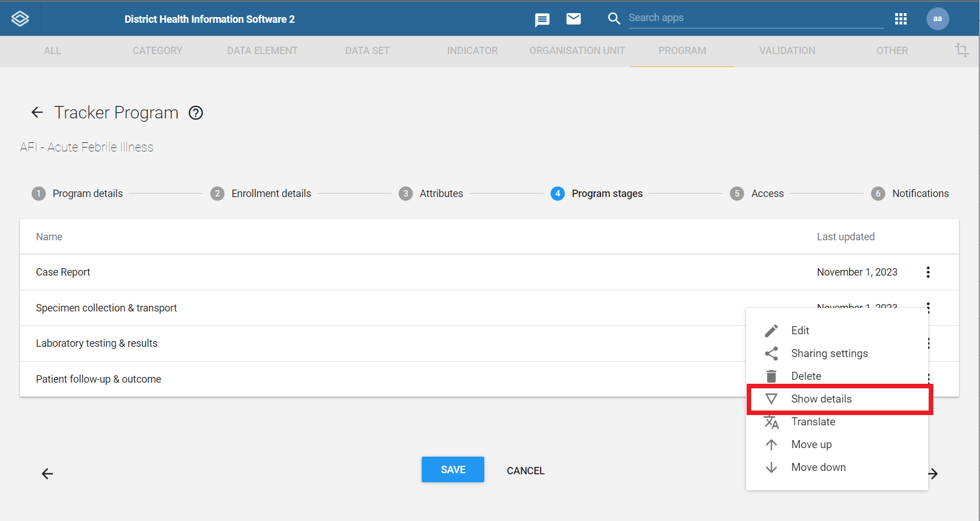Open the apps grid menu
Viewport: 980px width, 521px height.
(900, 19)
